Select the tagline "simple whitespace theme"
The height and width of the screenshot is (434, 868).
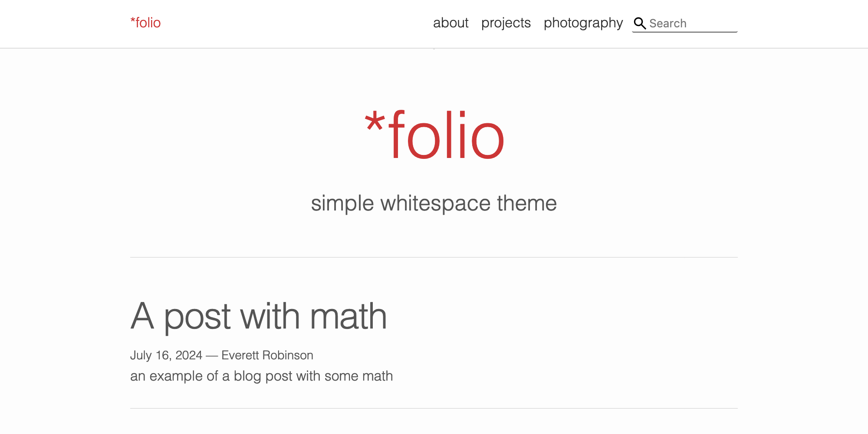[x=434, y=202]
